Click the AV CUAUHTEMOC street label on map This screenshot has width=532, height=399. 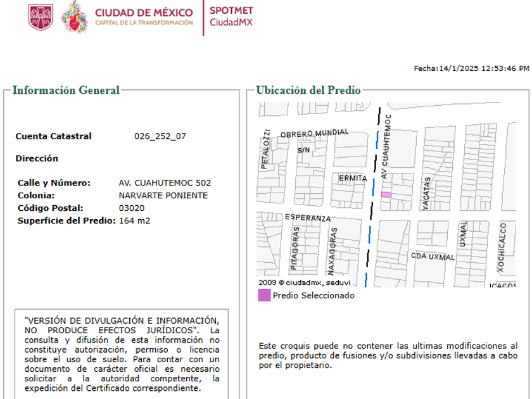386,146
